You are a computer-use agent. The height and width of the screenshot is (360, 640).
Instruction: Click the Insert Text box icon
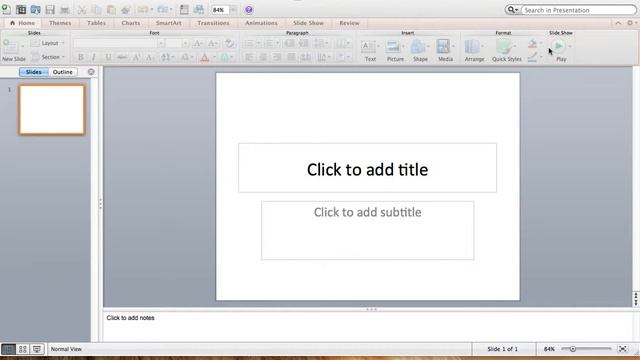point(369,47)
